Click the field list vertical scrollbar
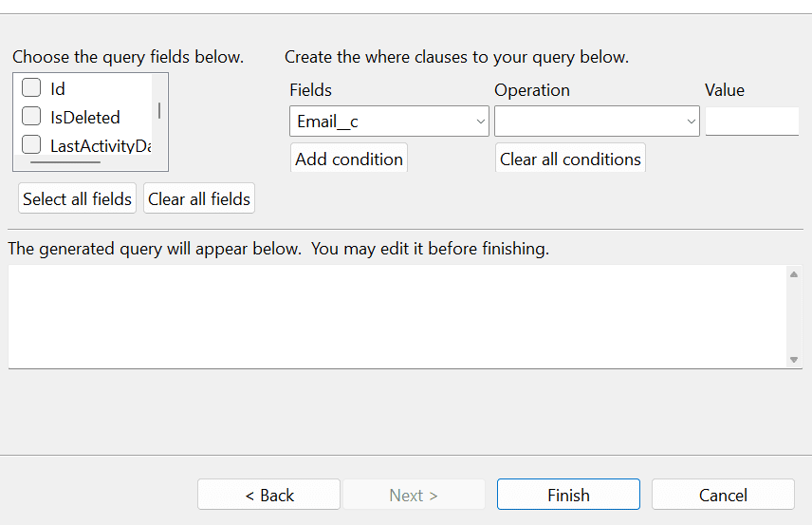The width and height of the screenshot is (812, 525). coord(159,110)
